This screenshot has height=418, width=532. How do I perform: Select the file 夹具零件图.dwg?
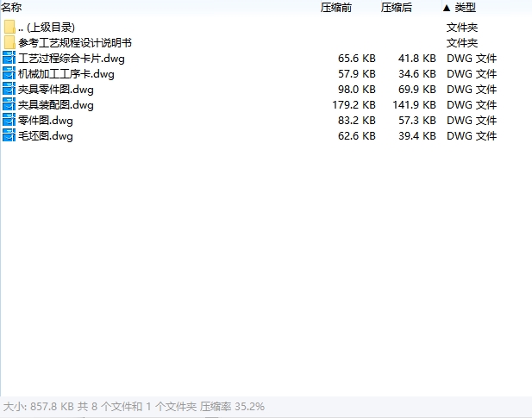pyautogui.click(x=56, y=90)
